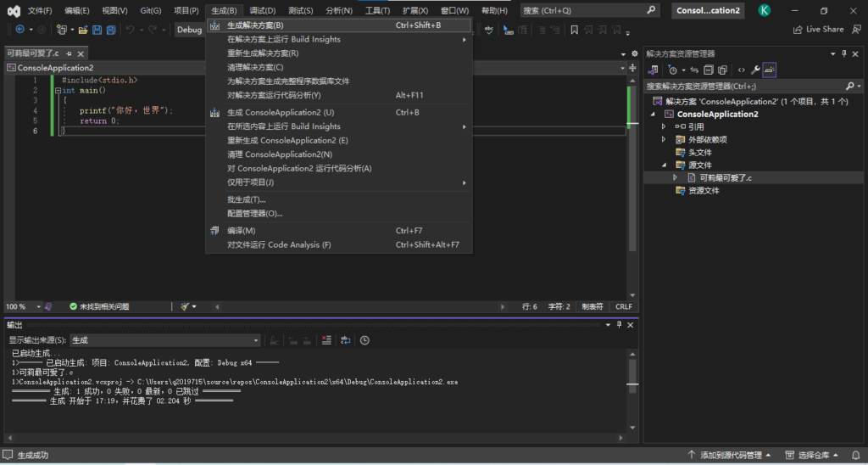Click the Sync with Active Document icon

click(x=695, y=70)
